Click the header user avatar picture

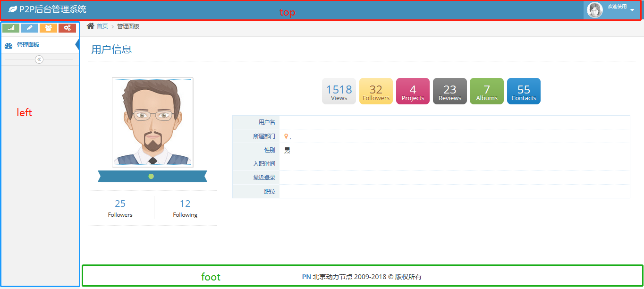594,10
